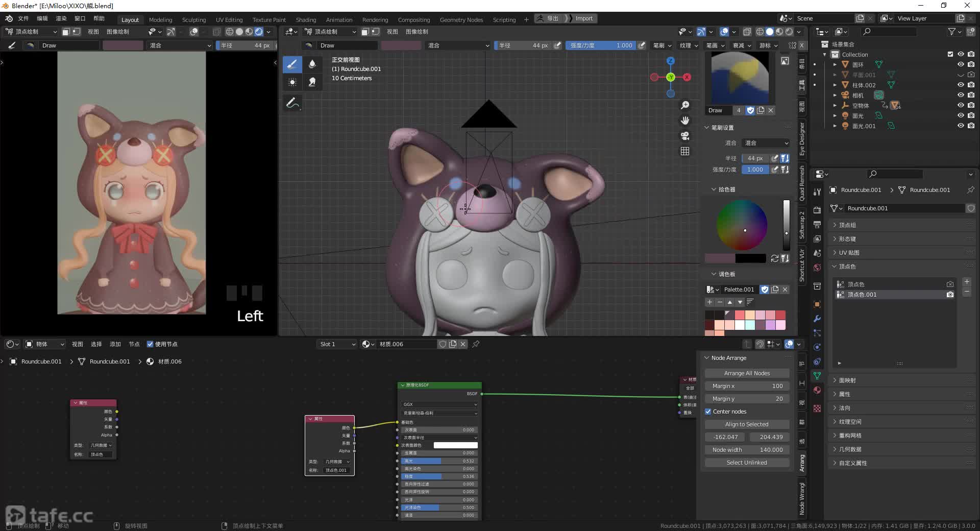Add new collection icon in outliner

pos(970,32)
